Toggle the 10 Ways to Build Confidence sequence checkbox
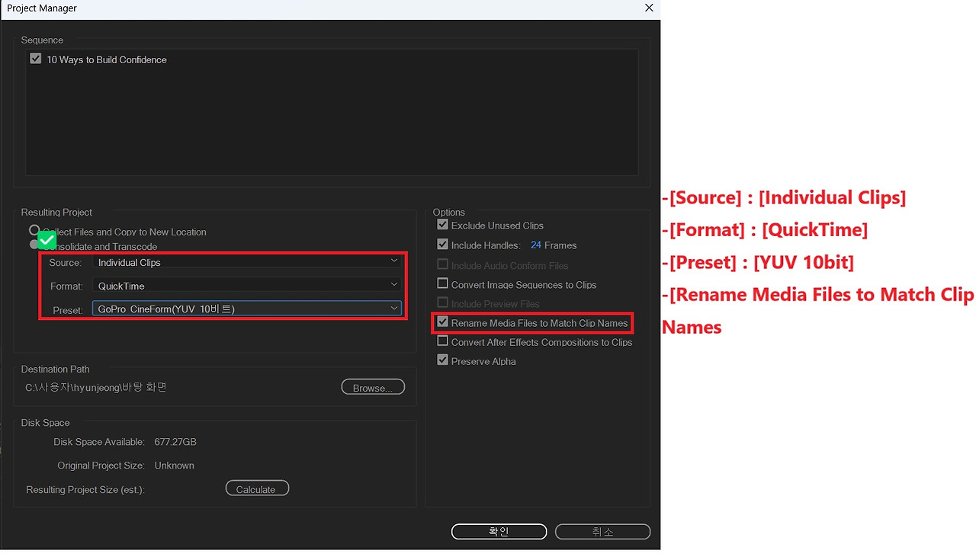Image resolution: width=976 pixels, height=560 pixels. pyautogui.click(x=35, y=59)
